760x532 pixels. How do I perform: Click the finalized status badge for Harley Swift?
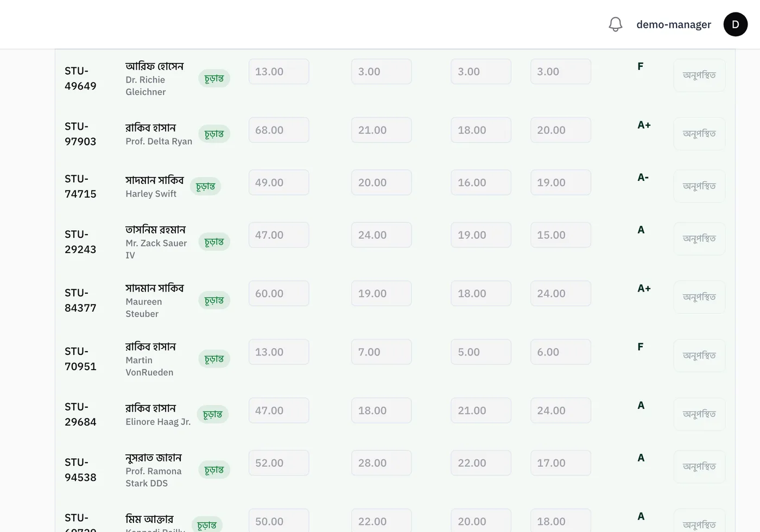click(x=206, y=187)
